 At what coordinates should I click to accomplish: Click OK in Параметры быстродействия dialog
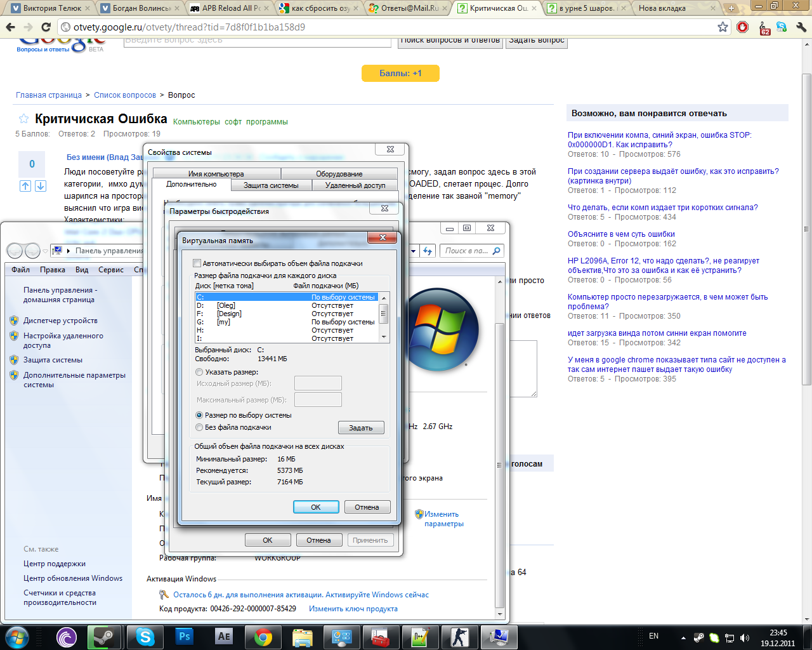coord(268,540)
